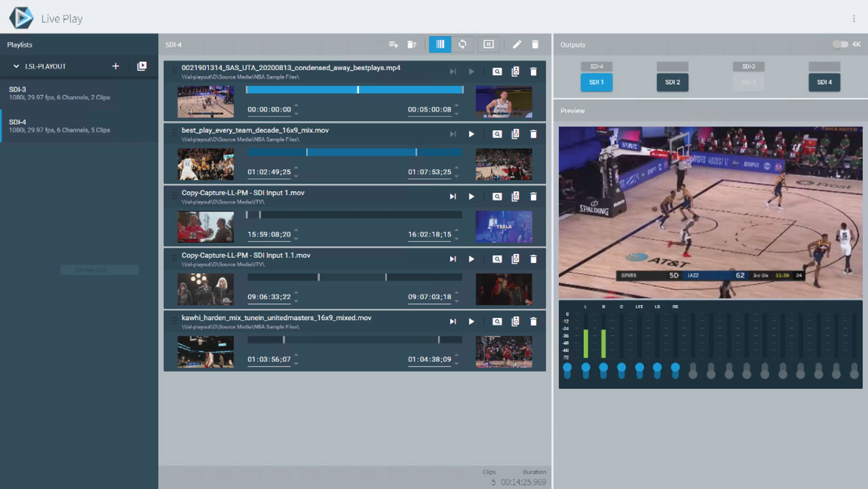Toggle the blue column view button
Image resolution: width=868 pixels, height=489 pixels.
click(440, 45)
